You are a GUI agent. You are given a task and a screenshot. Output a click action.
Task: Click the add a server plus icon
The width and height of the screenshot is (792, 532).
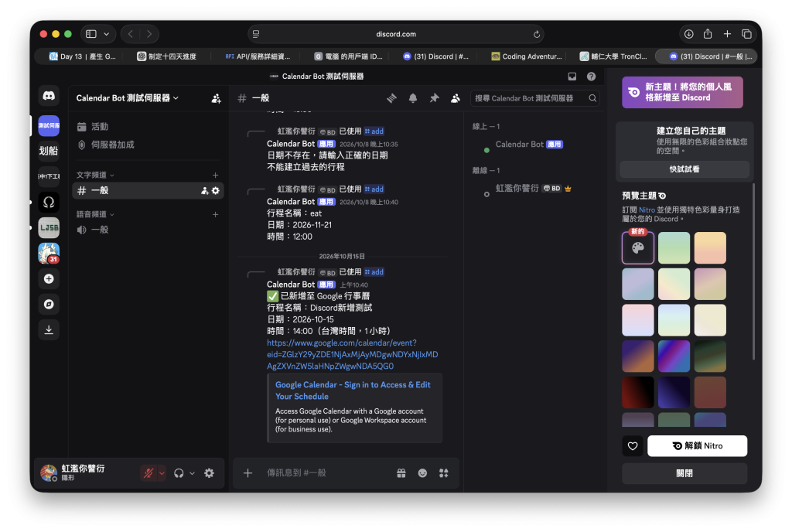coord(49,278)
